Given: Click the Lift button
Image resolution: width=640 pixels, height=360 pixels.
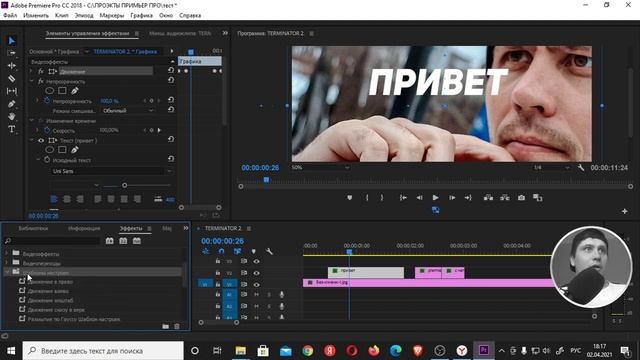Looking at the screenshot, I should 488,198.
